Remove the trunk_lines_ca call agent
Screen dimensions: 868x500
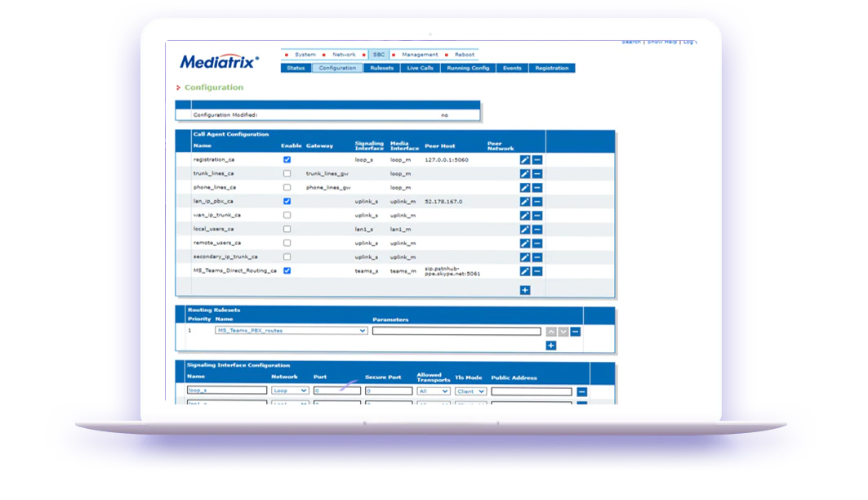[x=537, y=174]
